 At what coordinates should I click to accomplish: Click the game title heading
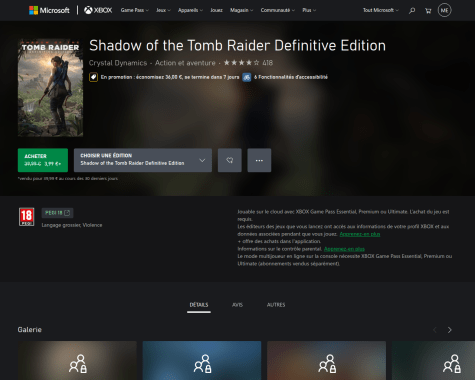coord(237,46)
